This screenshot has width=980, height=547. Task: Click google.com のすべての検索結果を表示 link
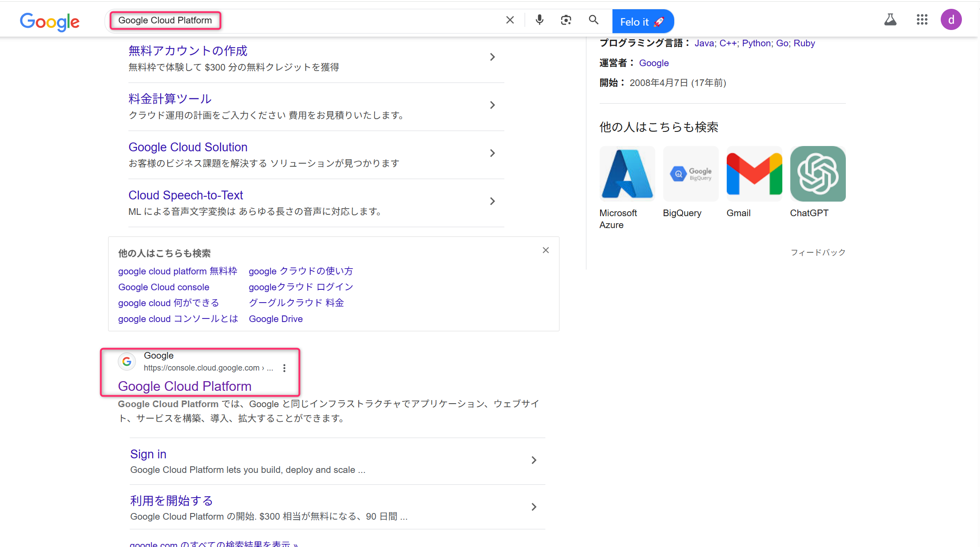[x=214, y=544]
